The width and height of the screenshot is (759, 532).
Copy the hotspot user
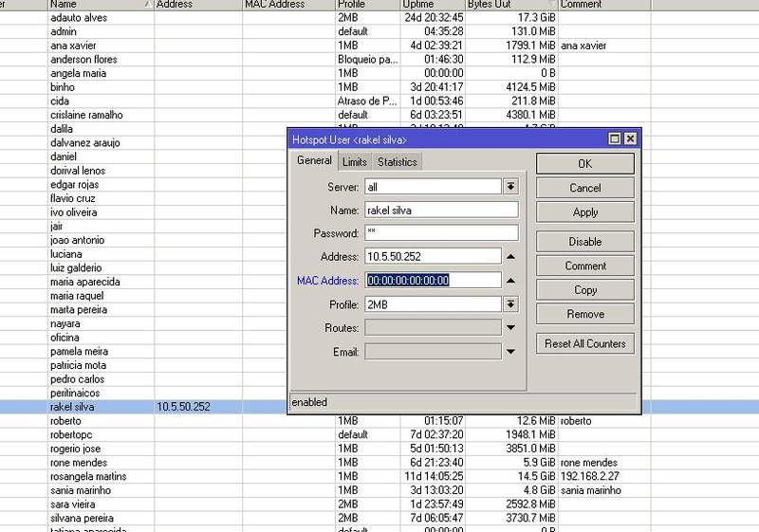(584, 289)
